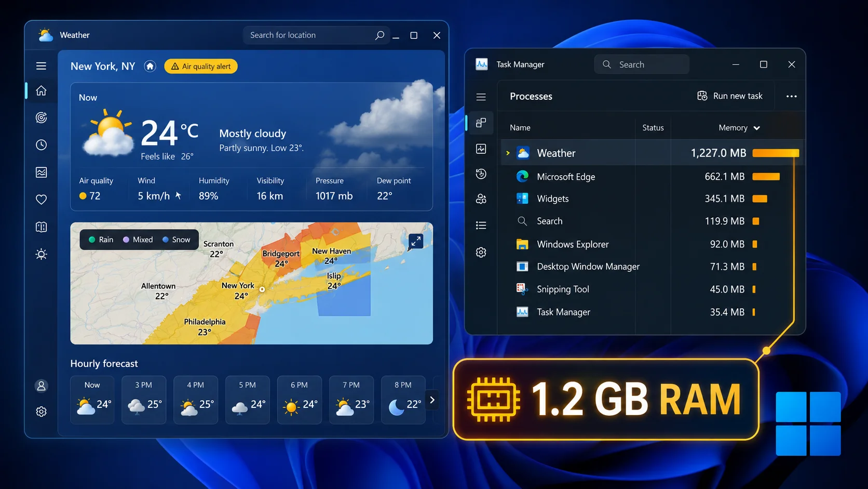Open App history icon in Task Manager
This screenshot has height=489, width=868.
point(481,174)
